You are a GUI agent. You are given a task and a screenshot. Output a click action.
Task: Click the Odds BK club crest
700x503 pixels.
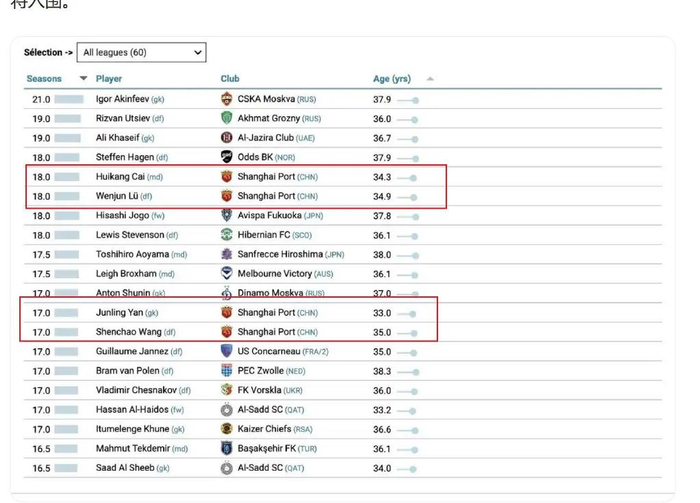pos(227,157)
